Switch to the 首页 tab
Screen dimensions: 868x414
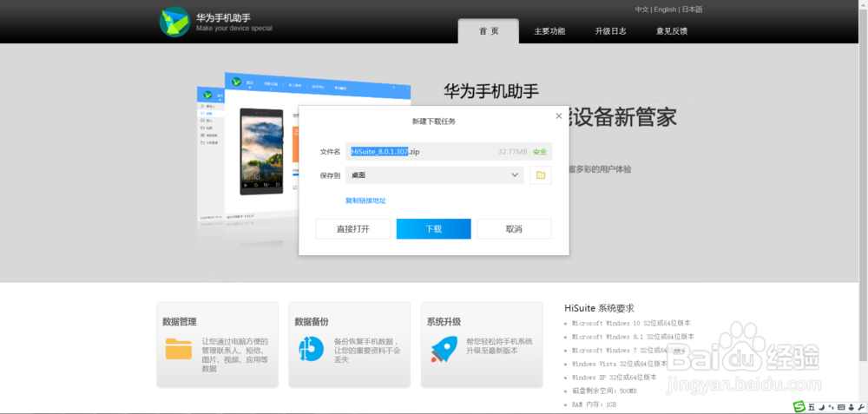[488, 31]
